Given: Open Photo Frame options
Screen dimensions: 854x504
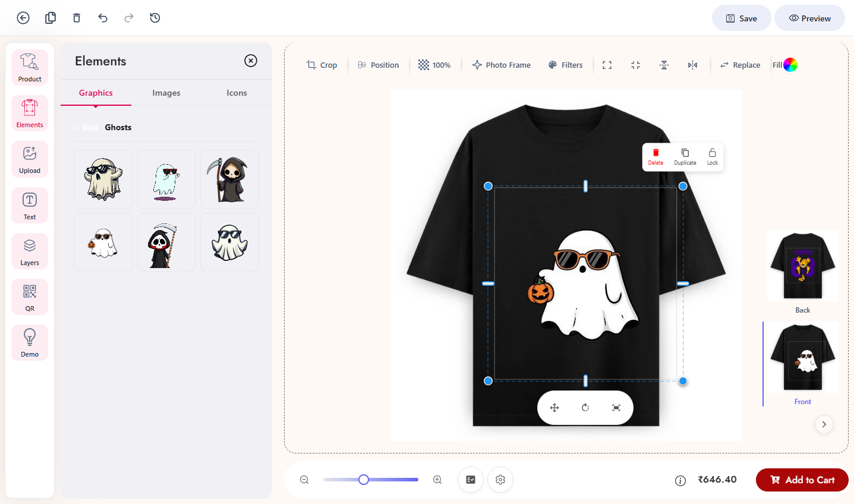Looking at the screenshot, I should (x=501, y=65).
